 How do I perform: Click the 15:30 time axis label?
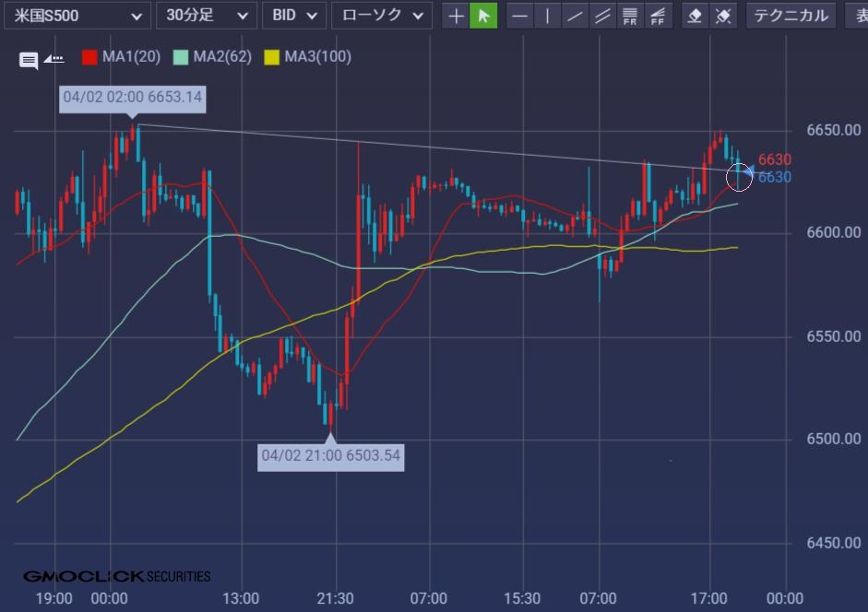pos(522,598)
